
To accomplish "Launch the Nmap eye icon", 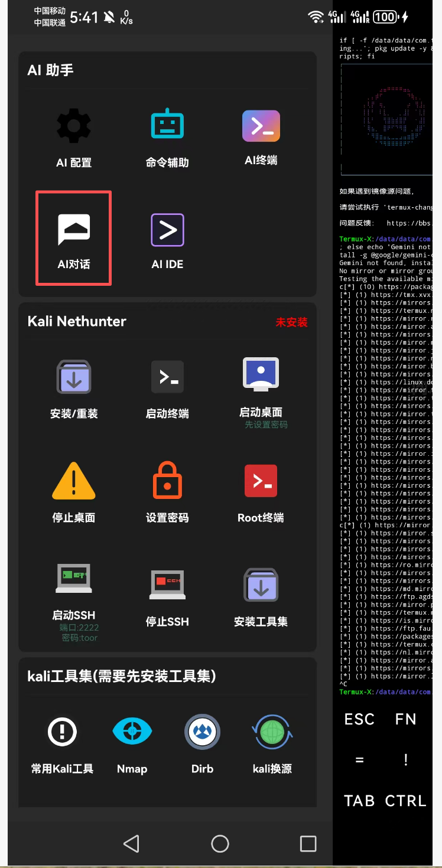I will [132, 733].
